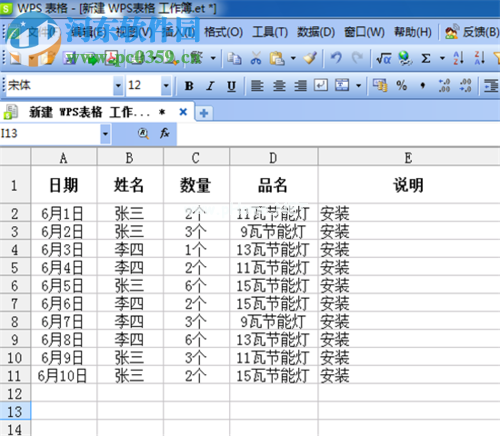This screenshot has height=436, width=500.
Task: Click the magnifier icon beside fx
Action: (143, 134)
